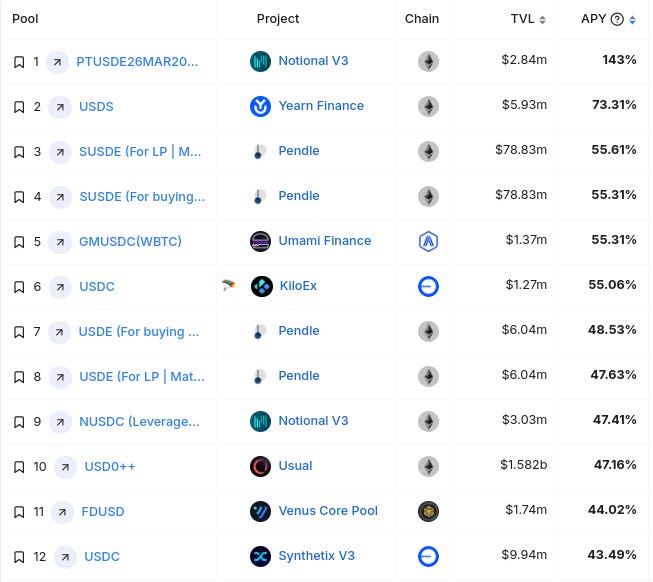
Task: Click the Arbitrum chain icon for GMUSDC(WBTC)
Action: tap(428, 241)
